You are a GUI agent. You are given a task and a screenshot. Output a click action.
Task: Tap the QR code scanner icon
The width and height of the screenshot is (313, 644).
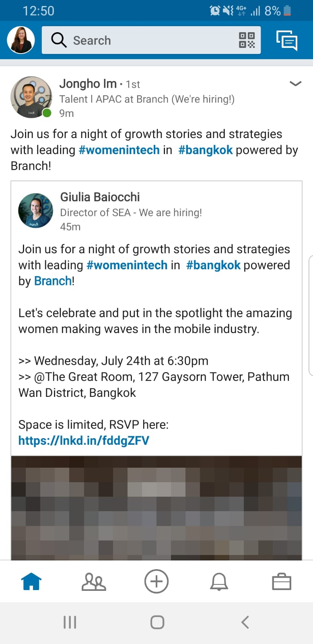(247, 40)
